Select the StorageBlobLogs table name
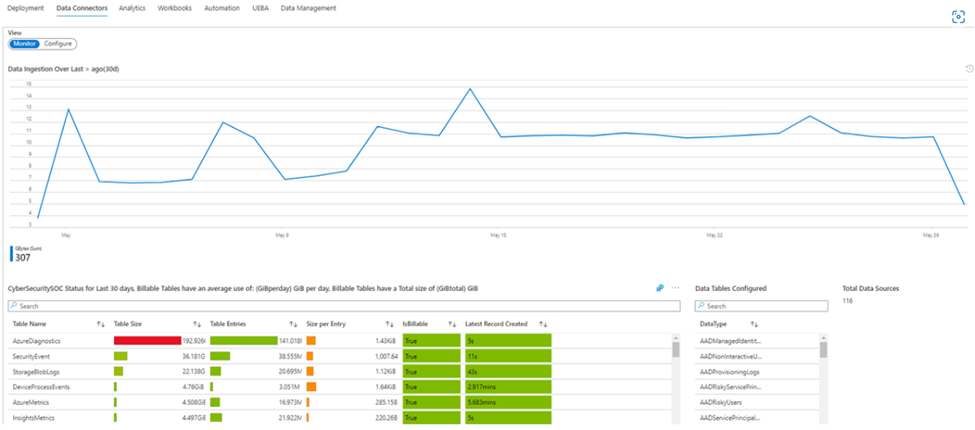This screenshot has width=975, height=430. click(36, 372)
